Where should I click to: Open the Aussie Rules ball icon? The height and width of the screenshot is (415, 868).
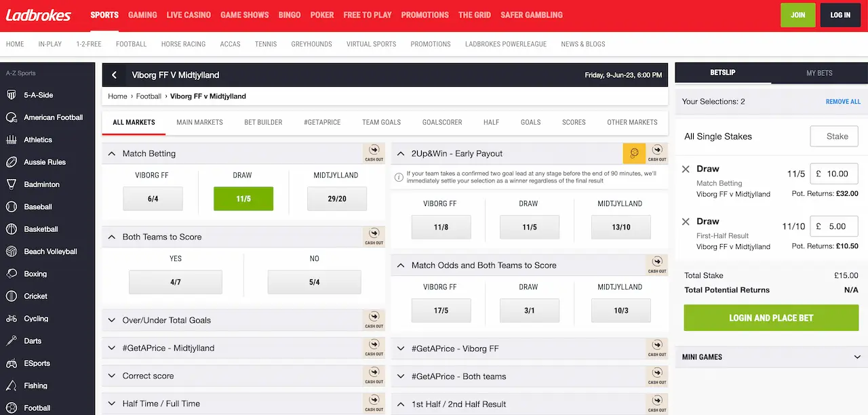12,162
